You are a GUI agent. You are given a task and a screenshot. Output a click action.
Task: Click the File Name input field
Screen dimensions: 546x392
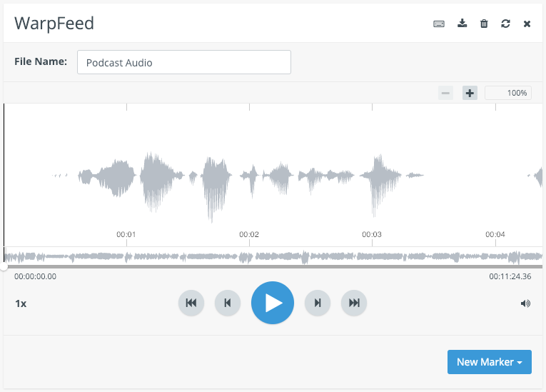coord(184,62)
